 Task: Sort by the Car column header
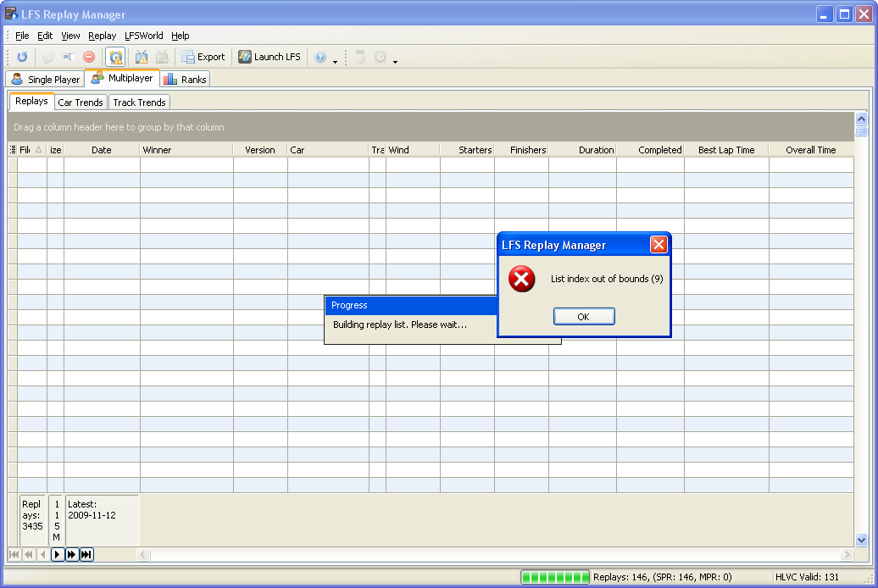click(x=328, y=149)
